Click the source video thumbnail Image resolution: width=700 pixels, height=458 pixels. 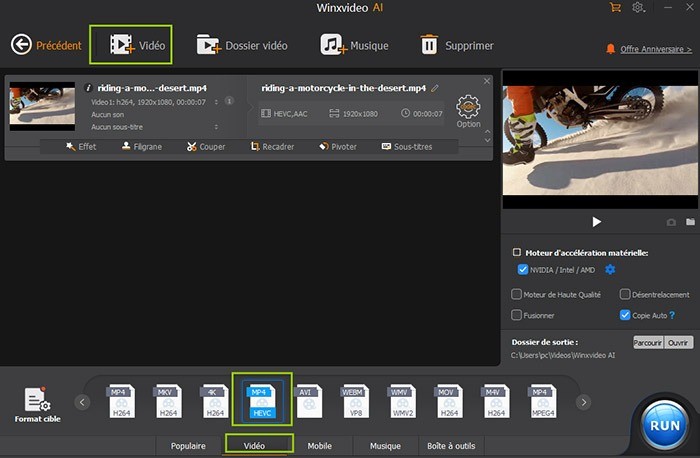point(42,106)
